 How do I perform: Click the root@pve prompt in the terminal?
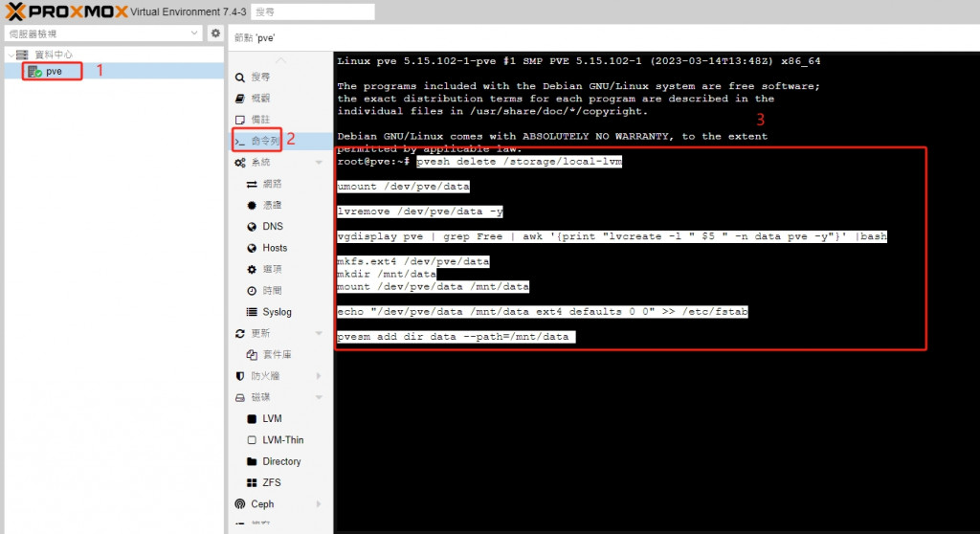(x=373, y=162)
